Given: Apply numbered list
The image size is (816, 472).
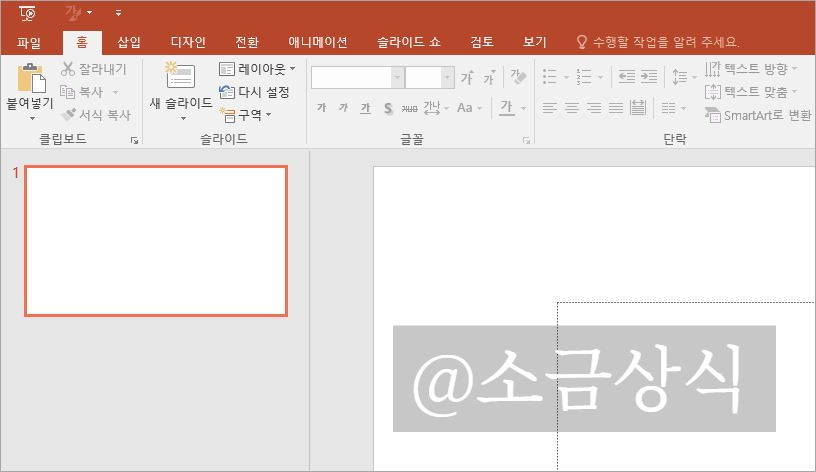Looking at the screenshot, I should [584, 76].
